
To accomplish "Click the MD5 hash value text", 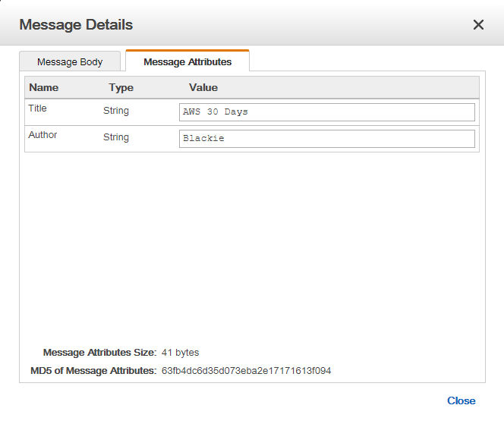I will click(246, 371).
